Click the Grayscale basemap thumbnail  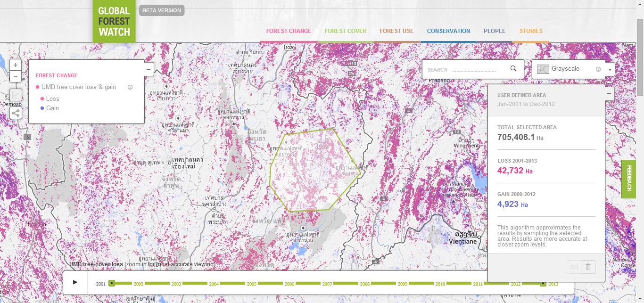click(x=543, y=69)
